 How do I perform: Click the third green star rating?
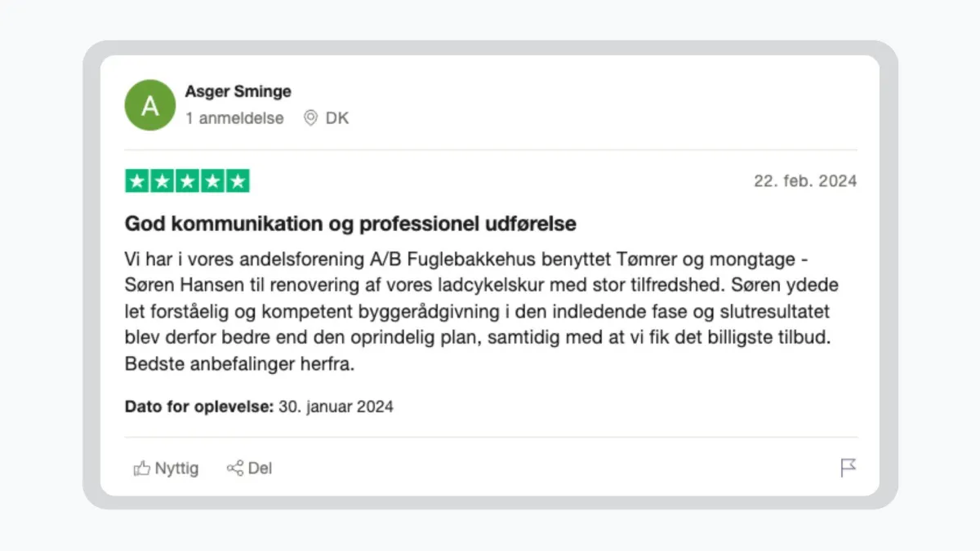[187, 181]
